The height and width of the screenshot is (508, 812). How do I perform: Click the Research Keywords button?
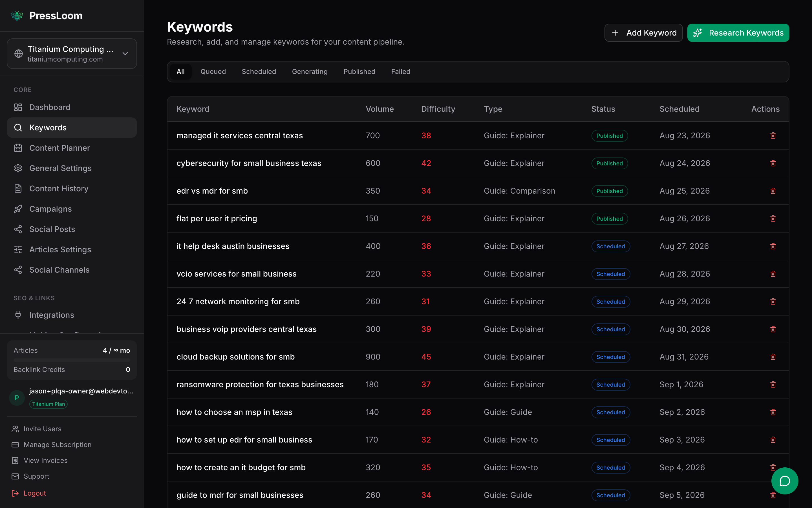(x=738, y=32)
